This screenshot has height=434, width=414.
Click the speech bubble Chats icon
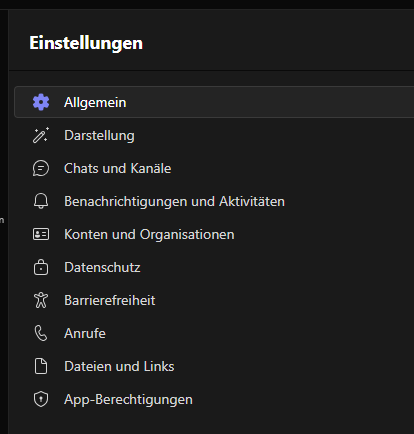point(41,168)
